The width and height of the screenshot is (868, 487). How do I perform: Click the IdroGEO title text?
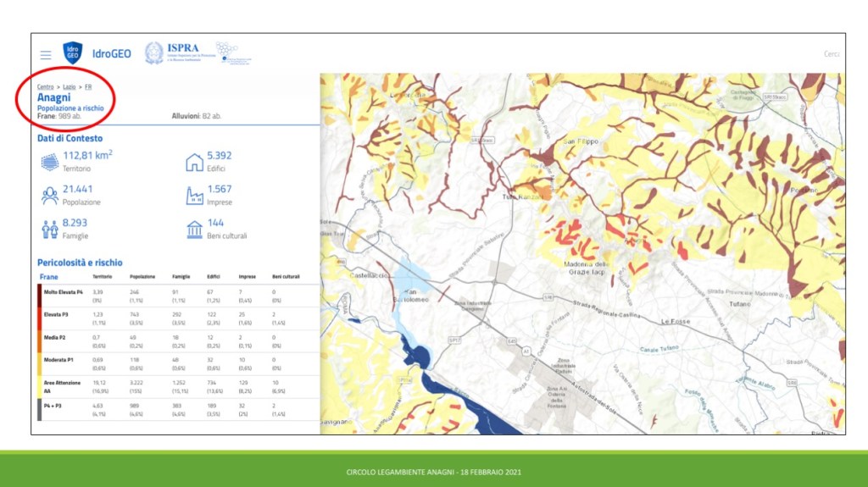click(112, 53)
